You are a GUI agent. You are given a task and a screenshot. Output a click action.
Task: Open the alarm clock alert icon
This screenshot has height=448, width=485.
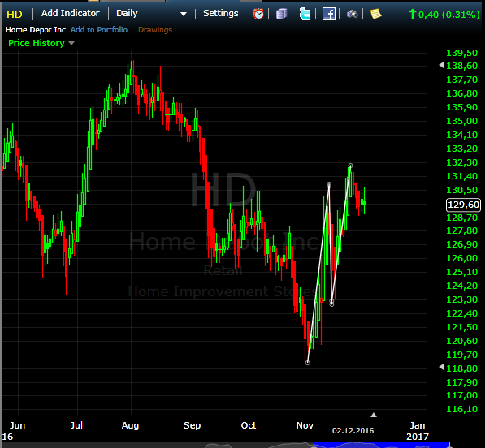pos(258,14)
